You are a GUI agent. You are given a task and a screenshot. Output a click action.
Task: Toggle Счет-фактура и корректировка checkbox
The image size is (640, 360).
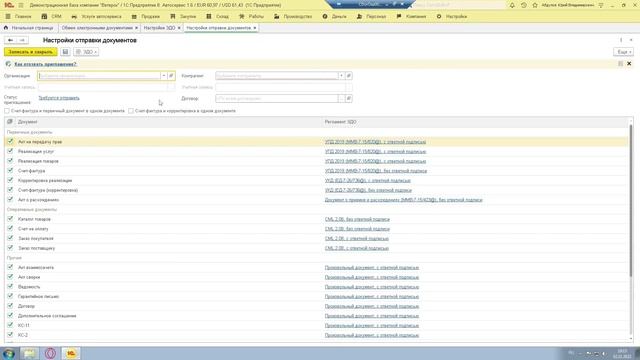point(131,111)
